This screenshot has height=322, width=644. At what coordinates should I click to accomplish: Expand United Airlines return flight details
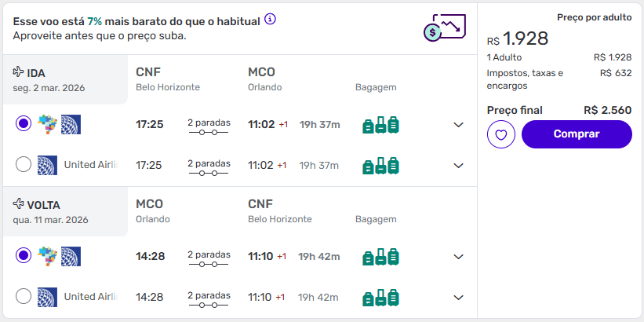tap(459, 298)
